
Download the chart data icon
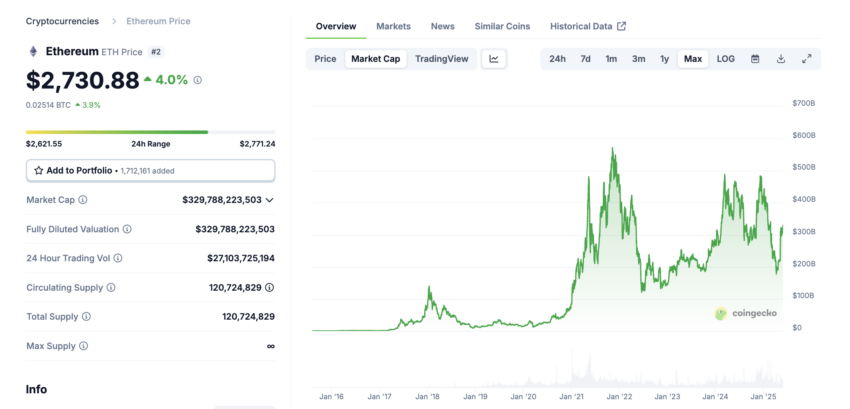tap(781, 59)
